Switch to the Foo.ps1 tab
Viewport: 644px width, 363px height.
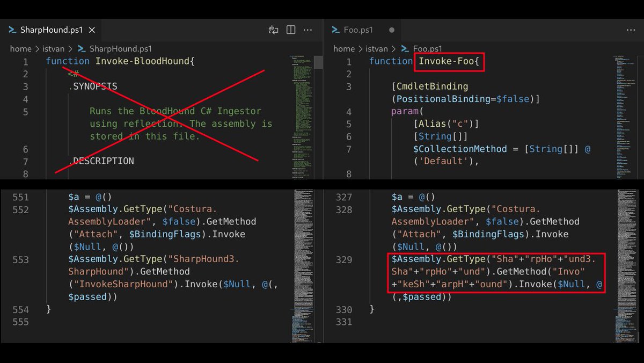pyautogui.click(x=358, y=30)
